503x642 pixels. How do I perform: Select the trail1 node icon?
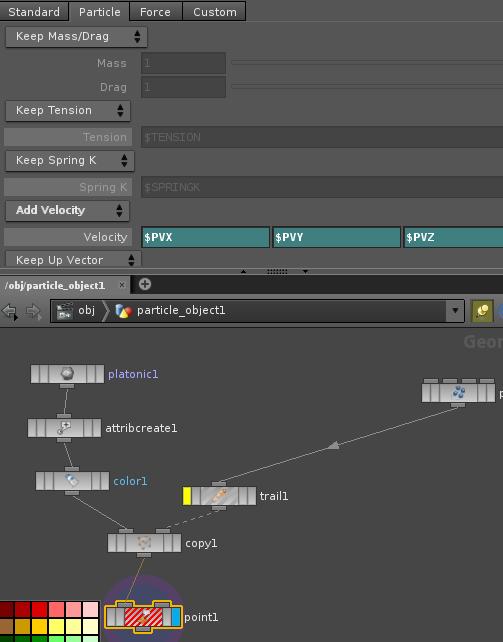point(219,496)
